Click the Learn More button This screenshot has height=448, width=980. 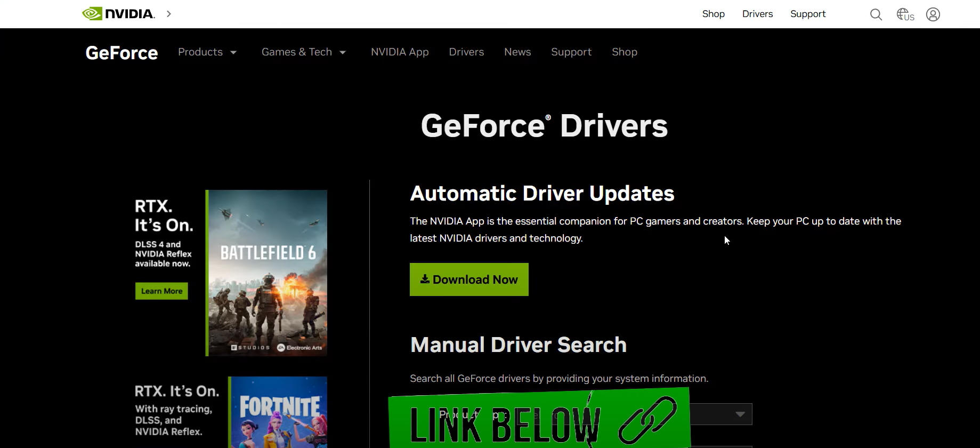click(161, 291)
